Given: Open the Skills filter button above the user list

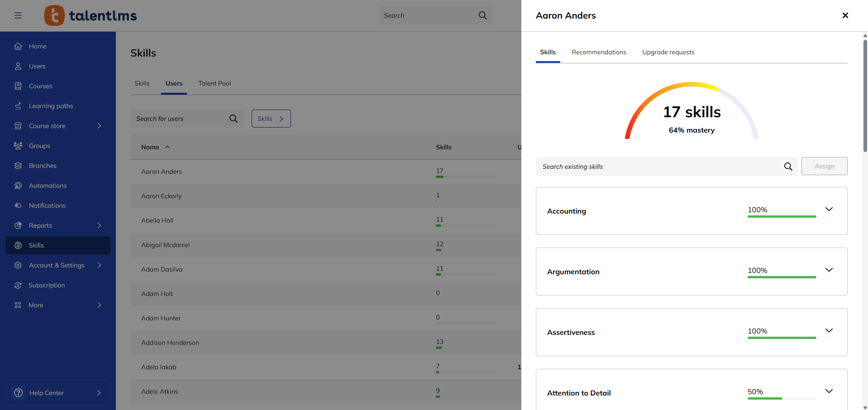Looking at the screenshot, I should pos(271,118).
